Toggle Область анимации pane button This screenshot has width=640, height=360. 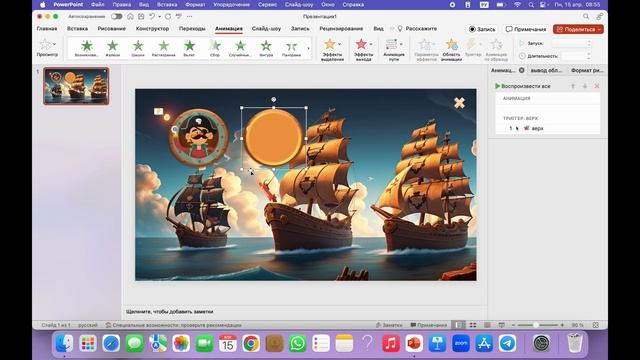pyautogui.click(x=451, y=49)
